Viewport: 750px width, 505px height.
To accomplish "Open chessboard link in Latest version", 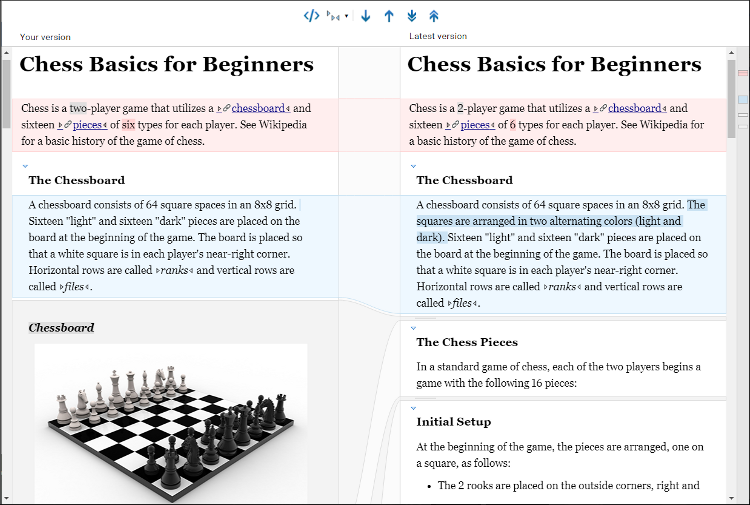I will [635, 108].
